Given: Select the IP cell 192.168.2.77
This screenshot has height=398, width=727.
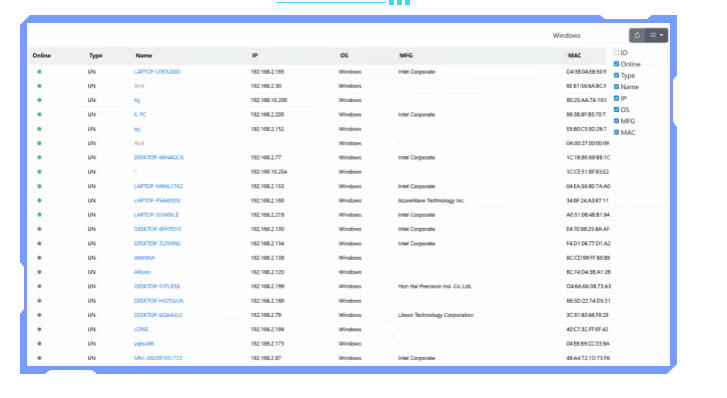Looking at the screenshot, I should tap(266, 157).
